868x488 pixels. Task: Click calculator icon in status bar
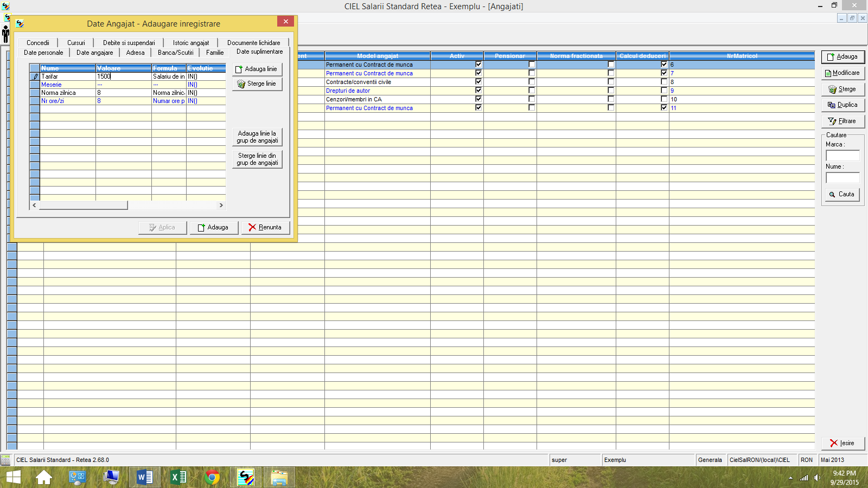(6, 460)
